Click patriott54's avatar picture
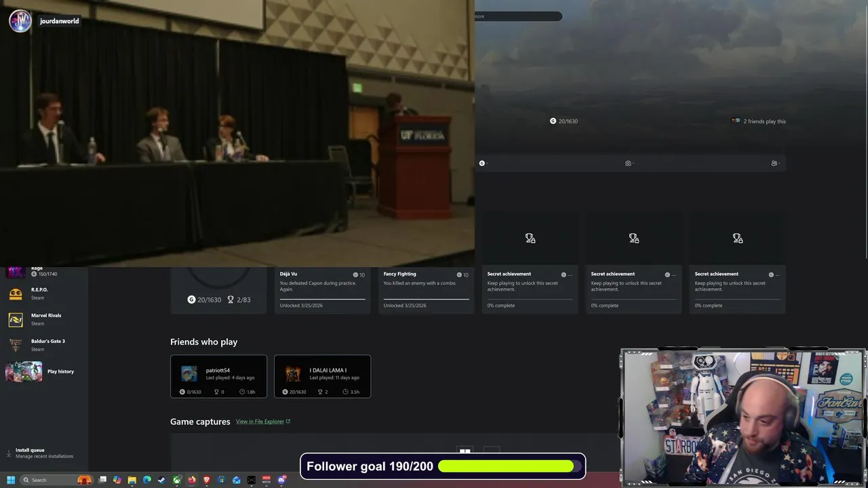 (x=189, y=373)
